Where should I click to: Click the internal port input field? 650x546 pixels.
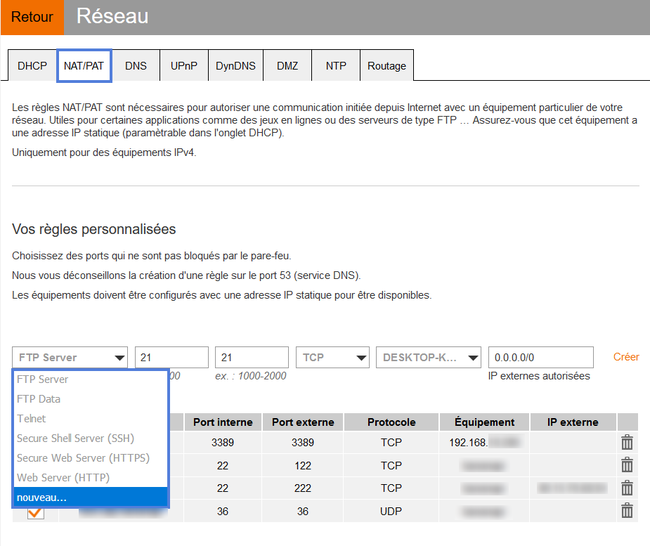point(171,358)
